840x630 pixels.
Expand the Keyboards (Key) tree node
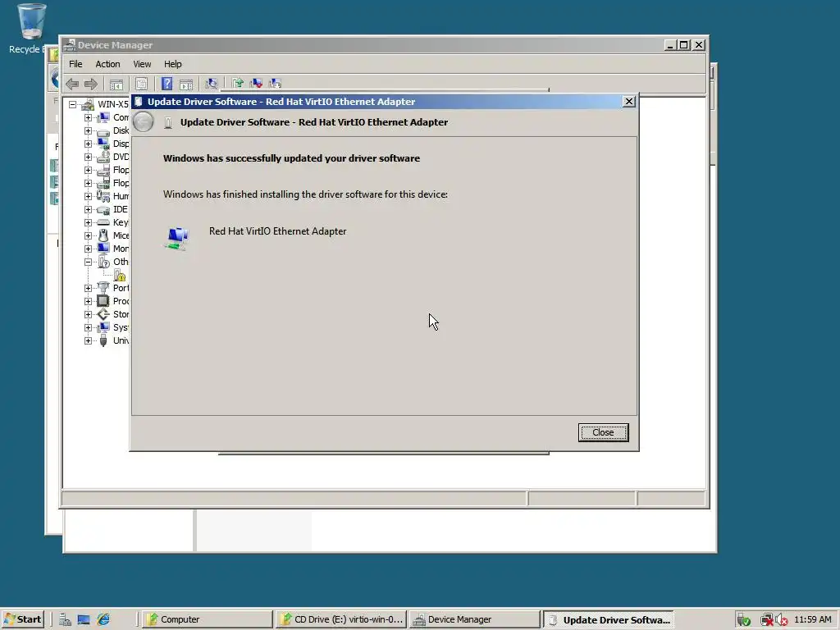coord(88,222)
